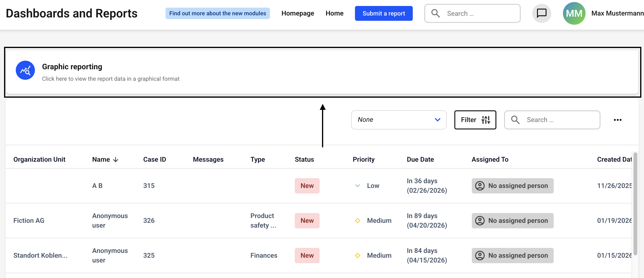644x278 pixels.
Task: Click the MM user avatar
Action: tap(574, 13)
